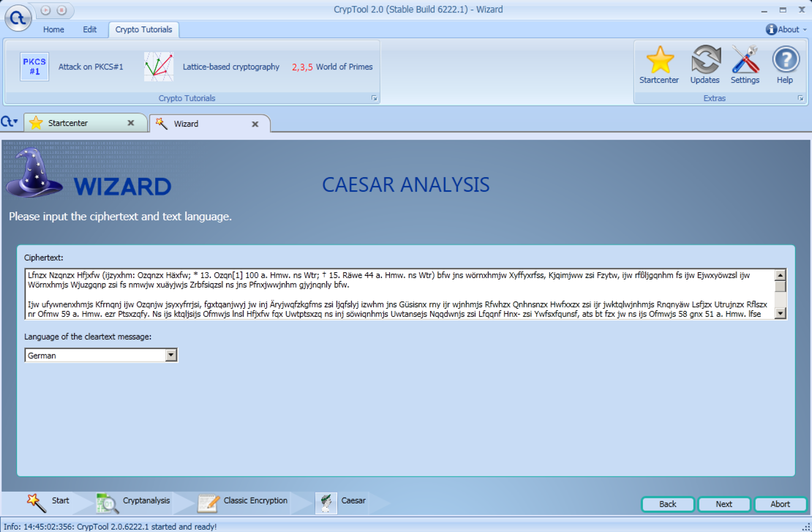Click the CAESAR ANALYSIS heading
The width and height of the screenshot is (812, 532).
click(x=405, y=185)
